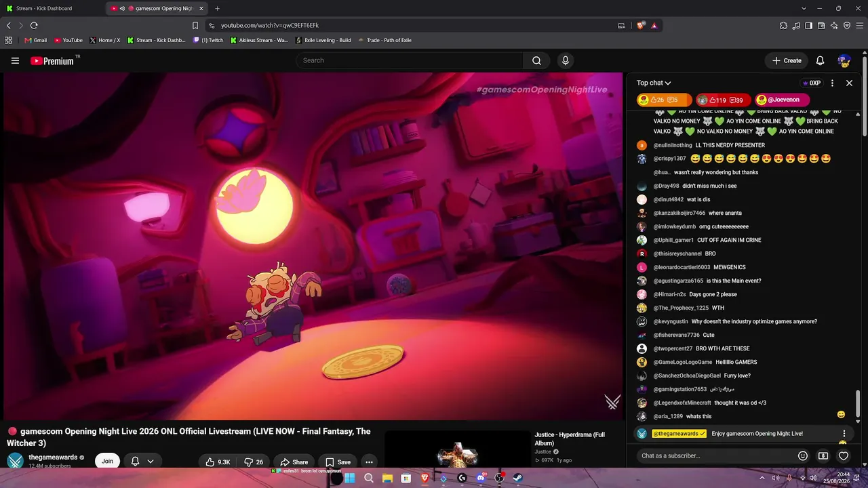This screenshot has width=868, height=488.
Task: Start voice search with the microphone
Action: click(x=566, y=60)
